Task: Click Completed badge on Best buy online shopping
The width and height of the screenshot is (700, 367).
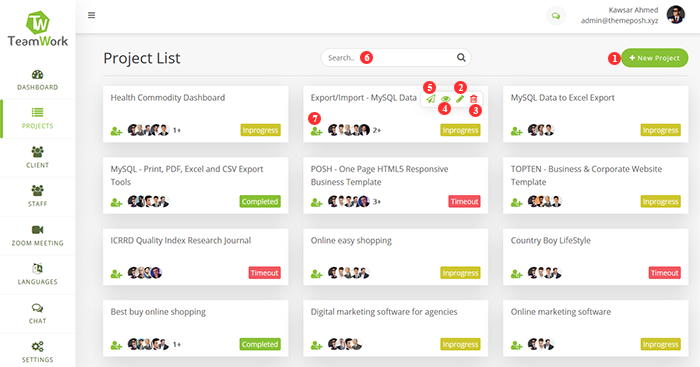Action: [260, 344]
